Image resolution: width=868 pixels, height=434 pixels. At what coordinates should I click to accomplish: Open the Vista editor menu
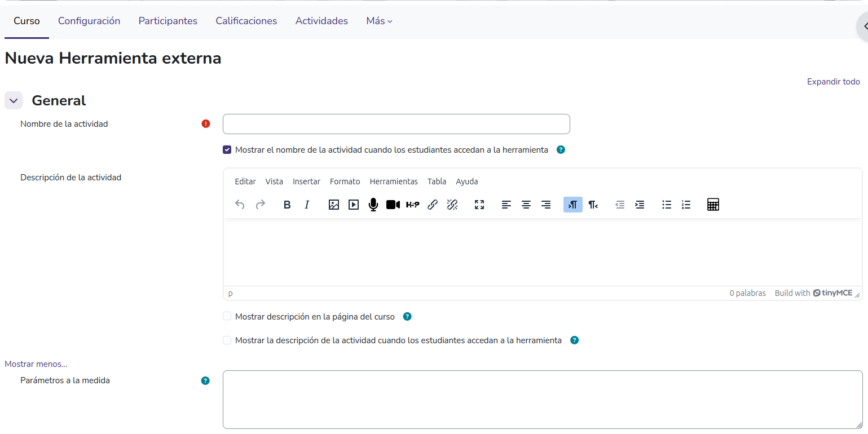coord(274,181)
